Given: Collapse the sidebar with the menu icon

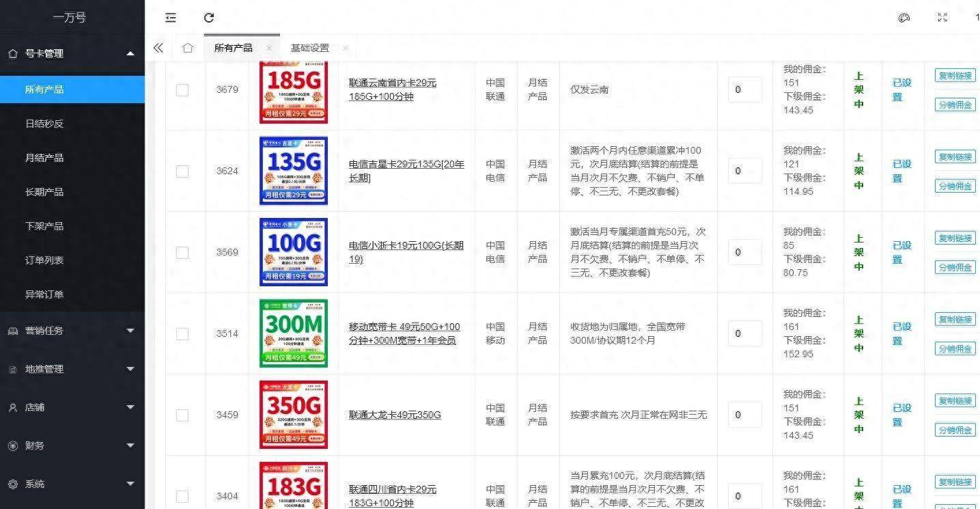Looking at the screenshot, I should point(170,18).
